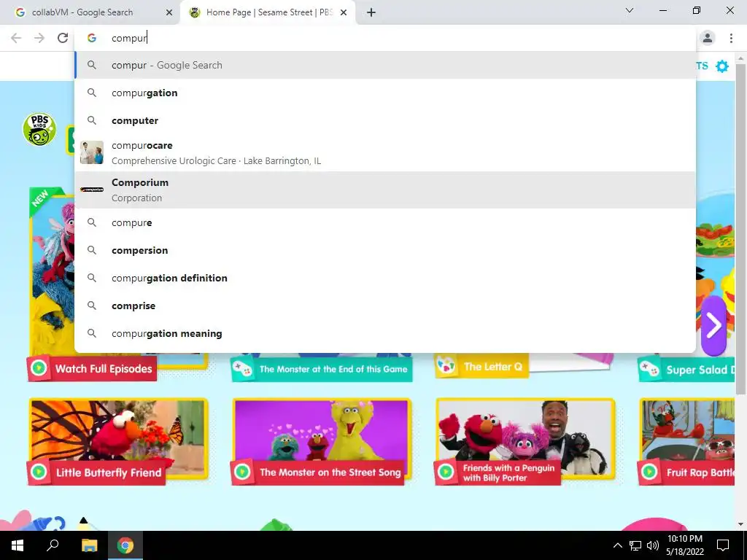Click the address bar containing 'compur'
Viewport: 747px width, 560px height.
click(385, 38)
